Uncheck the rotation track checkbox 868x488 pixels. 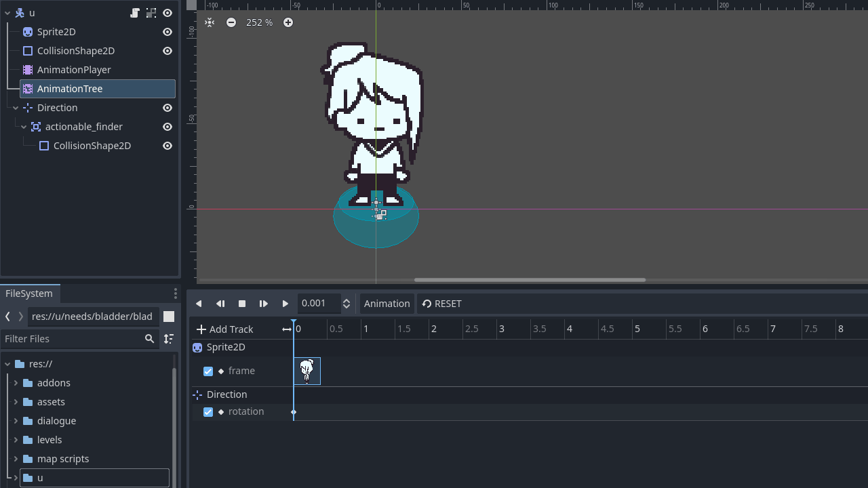click(x=208, y=412)
